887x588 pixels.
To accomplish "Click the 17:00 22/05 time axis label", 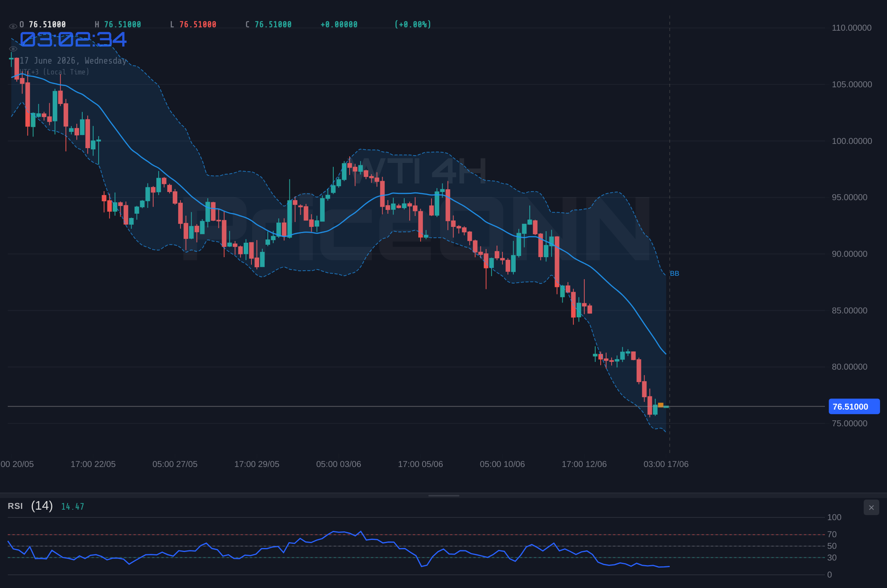I will click(x=93, y=464).
